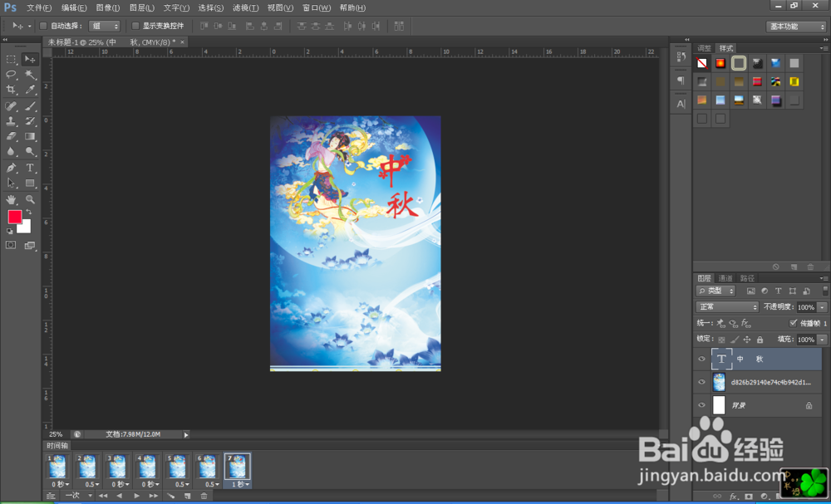The height and width of the screenshot is (504, 831).
Task: Select the Rectangle shape tool
Action: tap(30, 183)
